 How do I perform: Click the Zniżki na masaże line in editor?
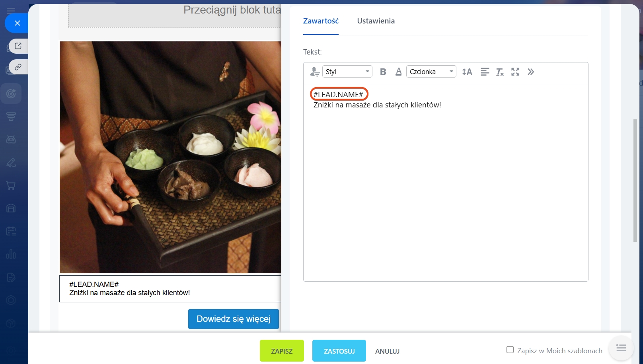(377, 105)
